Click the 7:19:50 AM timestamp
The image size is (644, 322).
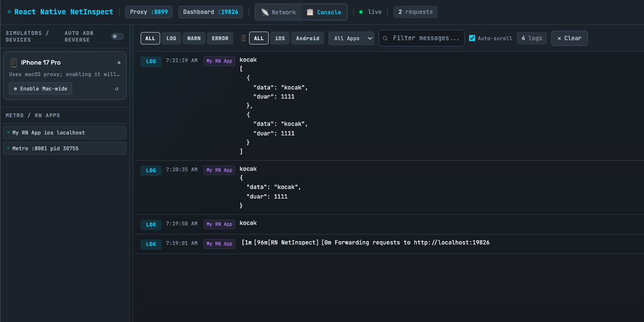[x=182, y=224]
